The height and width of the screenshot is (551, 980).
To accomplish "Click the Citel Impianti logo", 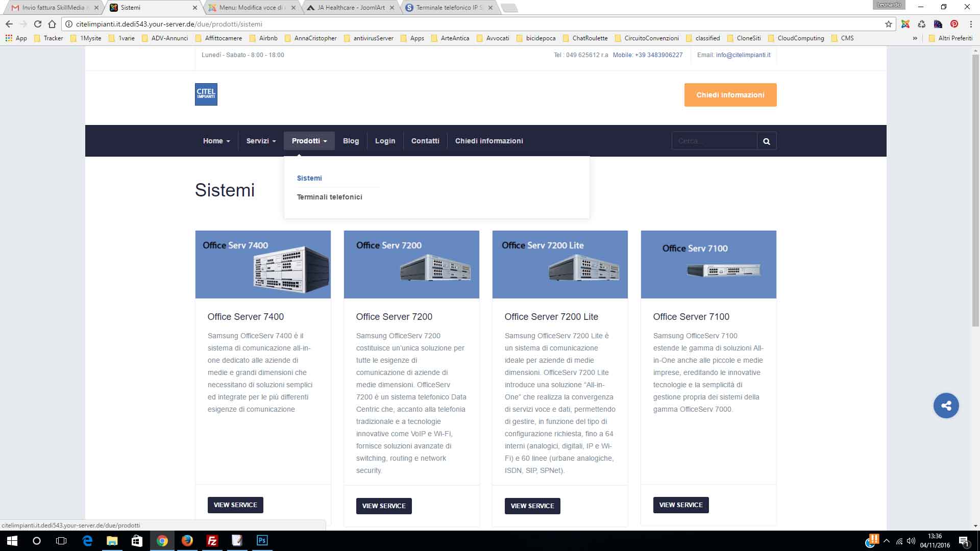I will pyautogui.click(x=206, y=94).
